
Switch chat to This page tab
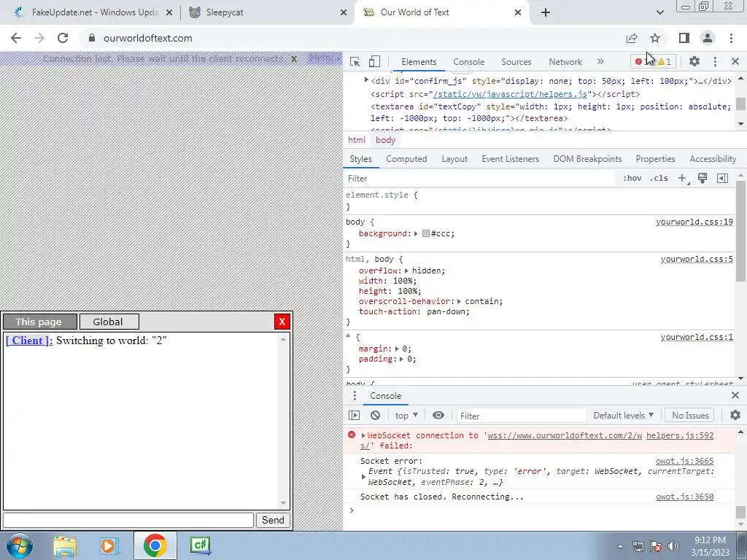pyautogui.click(x=40, y=322)
